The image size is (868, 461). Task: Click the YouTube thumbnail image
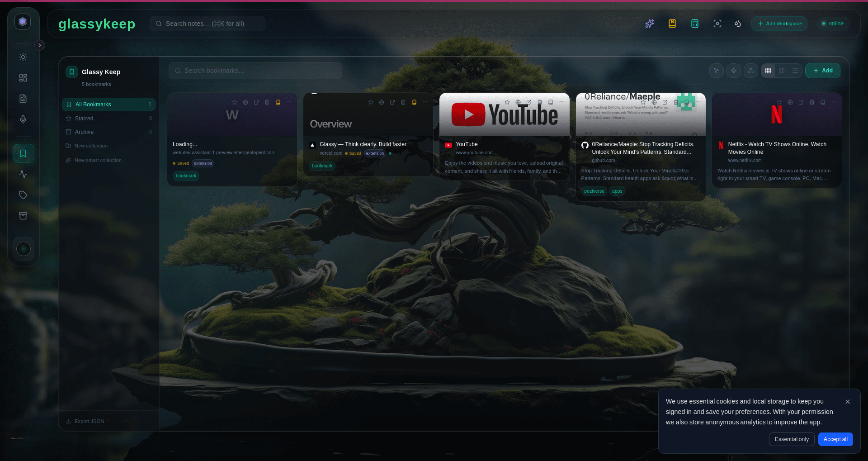coord(505,114)
